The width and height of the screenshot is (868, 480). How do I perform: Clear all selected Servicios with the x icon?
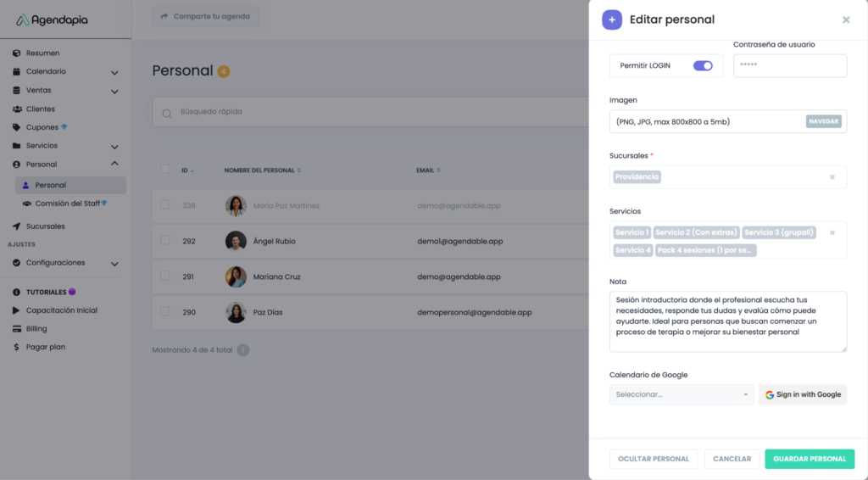pos(832,232)
